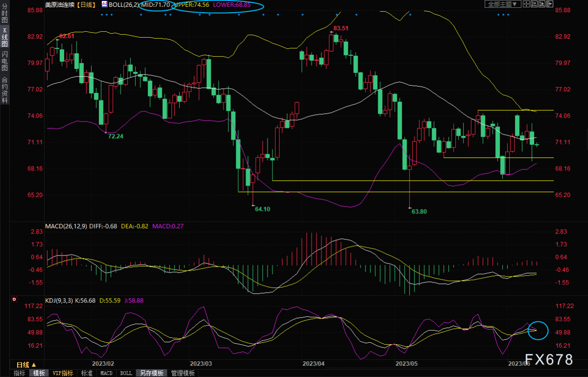This screenshot has height=377, width=588.
Task: Click the DIFF:-0.68 MACD value
Action: tap(103, 226)
